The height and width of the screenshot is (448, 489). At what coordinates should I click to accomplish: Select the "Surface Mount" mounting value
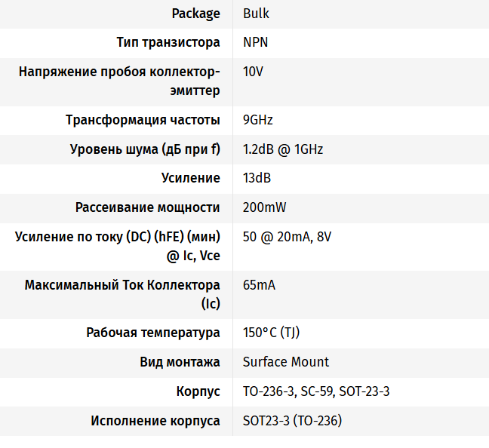285,362
